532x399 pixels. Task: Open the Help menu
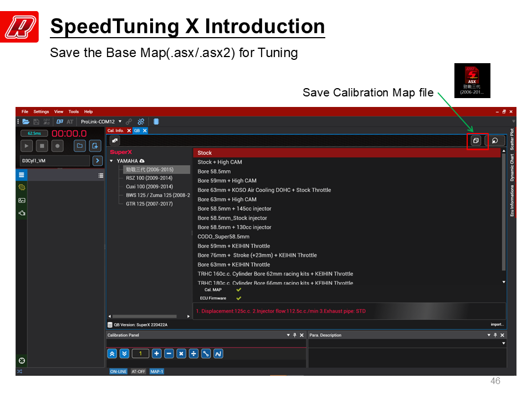(89, 111)
